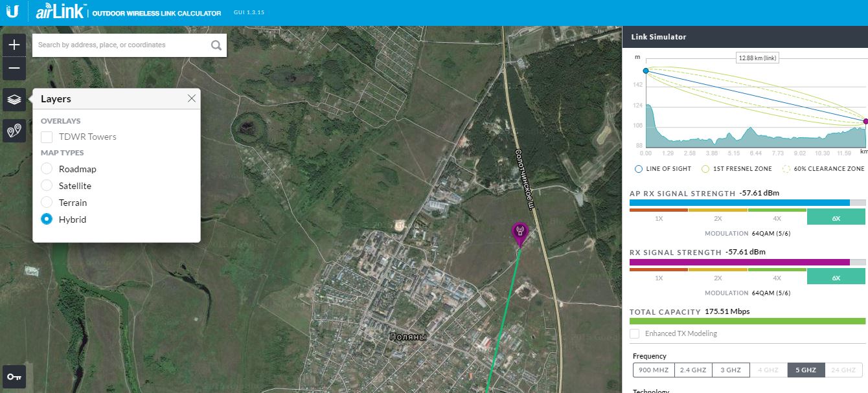Screen dimensions: 868x393
Task: Click the search magnifier icon
Action: [x=216, y=45]
